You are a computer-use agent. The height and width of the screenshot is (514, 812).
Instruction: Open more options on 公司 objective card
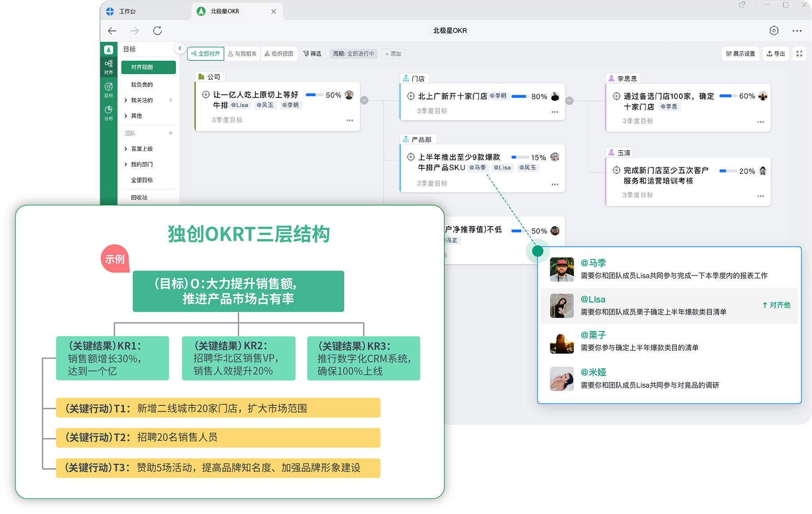350,120
